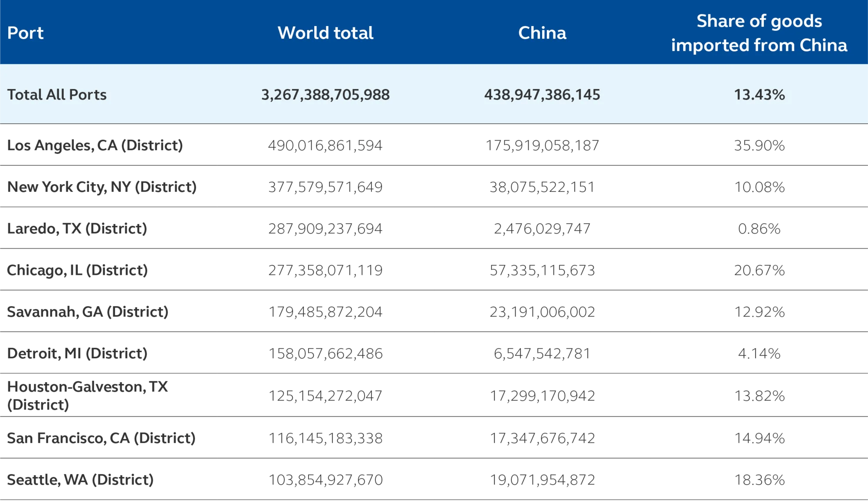This screenshot has width=868, height=502.
Task: Click the 13.82% share value
Action: 759,396
